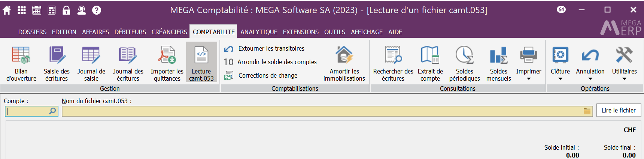The width and height of the screenshot is (644, 159).
Task: Open the Utilitaires dropdown
Action: click(624, 78)
